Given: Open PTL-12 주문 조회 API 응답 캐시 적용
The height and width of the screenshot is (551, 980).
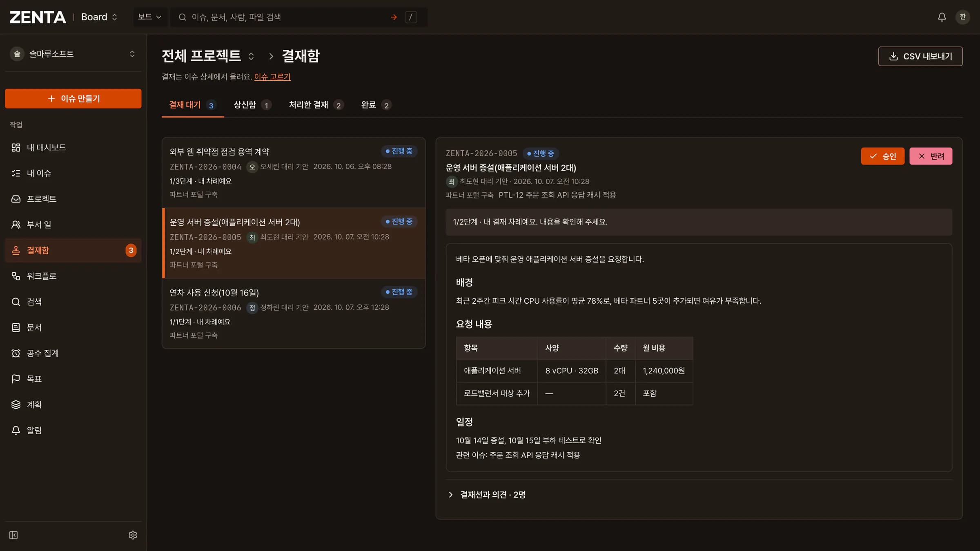Looking at the screenshot, I should 557,195.
